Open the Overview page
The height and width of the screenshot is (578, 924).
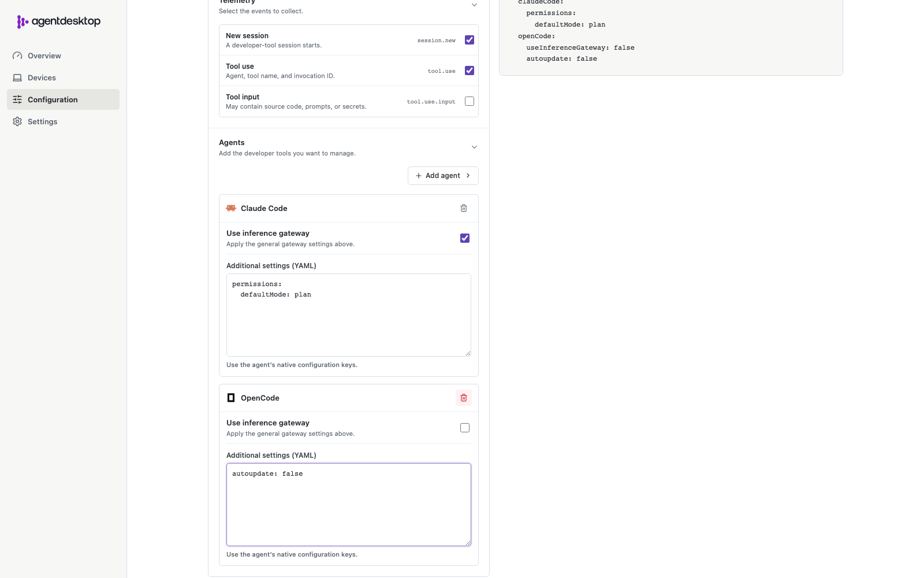(x=63, y=55)
